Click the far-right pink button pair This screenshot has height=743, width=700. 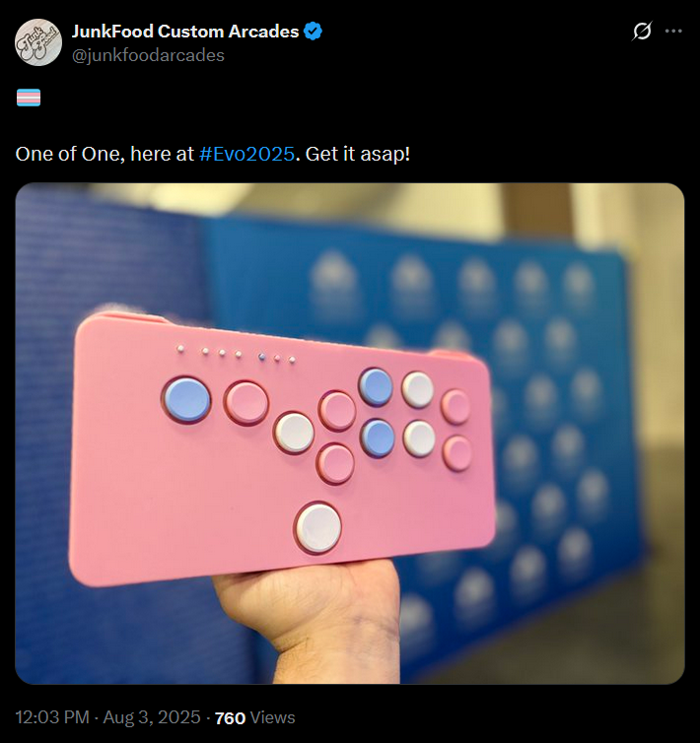click(x=456, y=430)
